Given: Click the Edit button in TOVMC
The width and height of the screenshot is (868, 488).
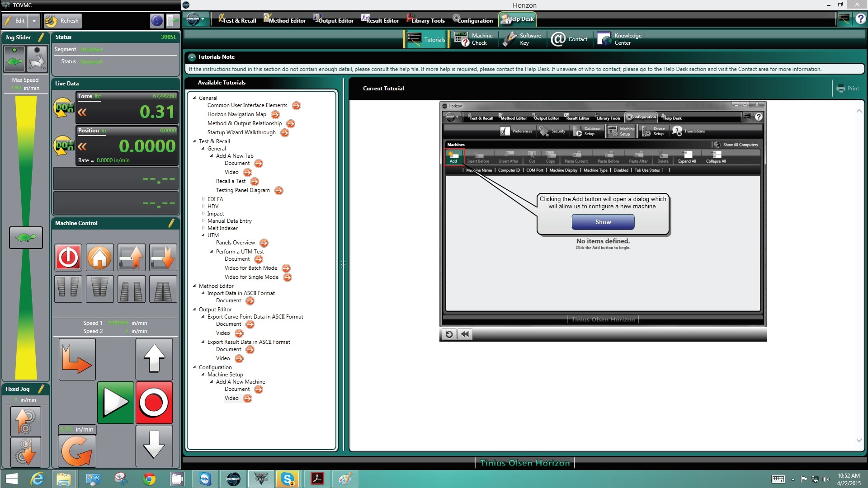Looking at the screenshot, I should (14, 21).
